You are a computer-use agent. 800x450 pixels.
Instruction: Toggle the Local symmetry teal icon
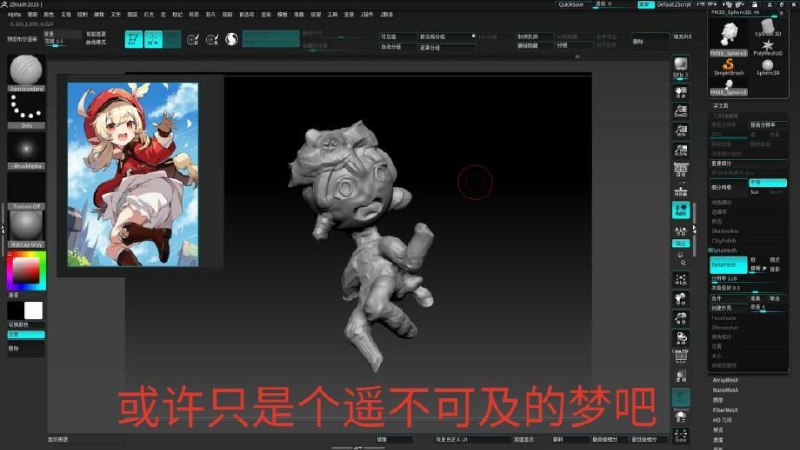pyautogui.click(x=681, y=210)
